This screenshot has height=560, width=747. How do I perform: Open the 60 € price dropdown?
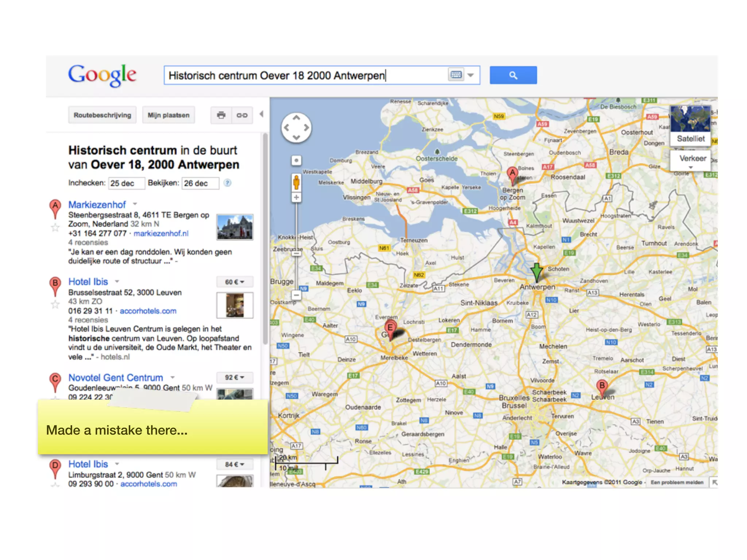point(235,282)
